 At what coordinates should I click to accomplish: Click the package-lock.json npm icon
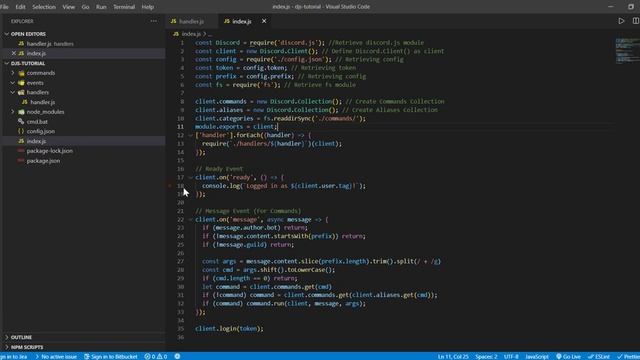point(21,151)
